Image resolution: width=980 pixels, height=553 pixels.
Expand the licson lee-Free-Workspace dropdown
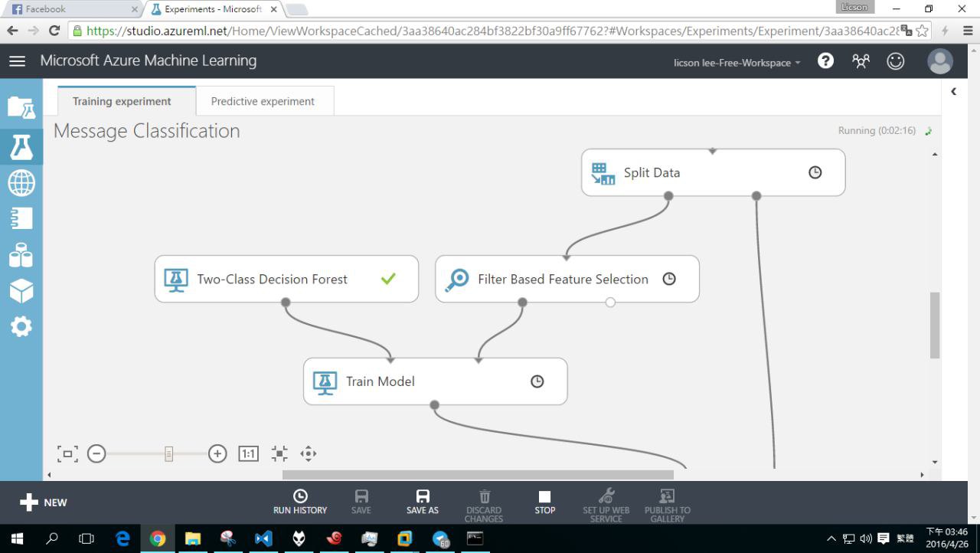pos(737,63)
